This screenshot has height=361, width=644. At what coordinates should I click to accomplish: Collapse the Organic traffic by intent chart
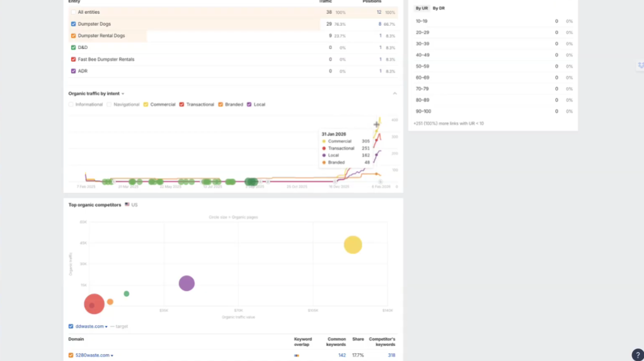(394, 93)
